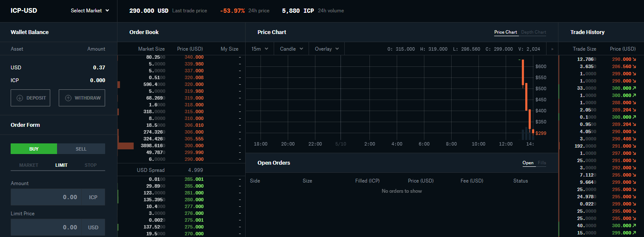
Task: Click market size 68.269 in order book
Action: coord(155,98)
